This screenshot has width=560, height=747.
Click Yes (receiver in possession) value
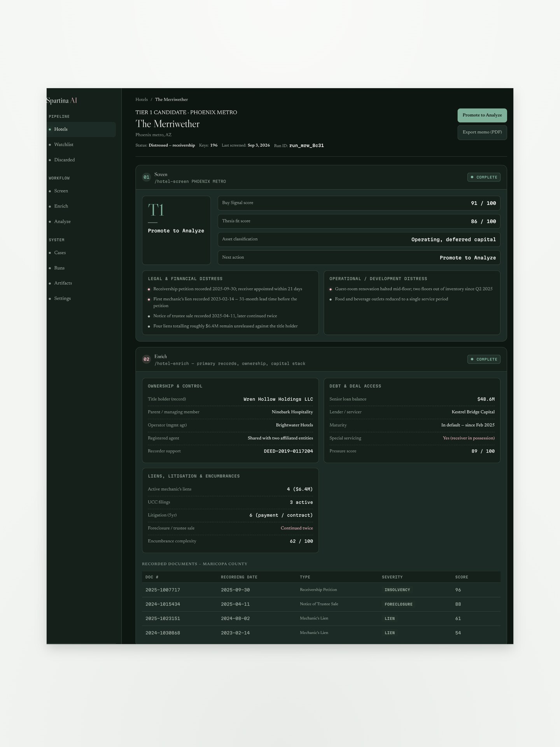(x=469, y=438)
